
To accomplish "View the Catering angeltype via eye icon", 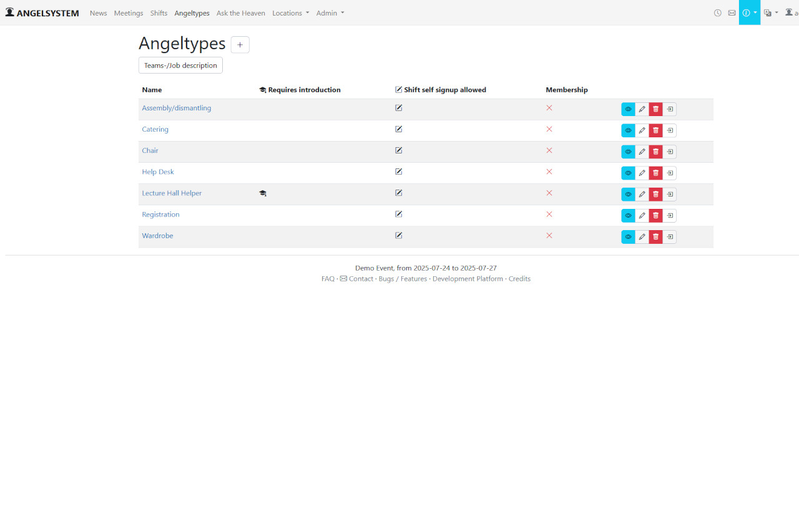I will [628, 130].
